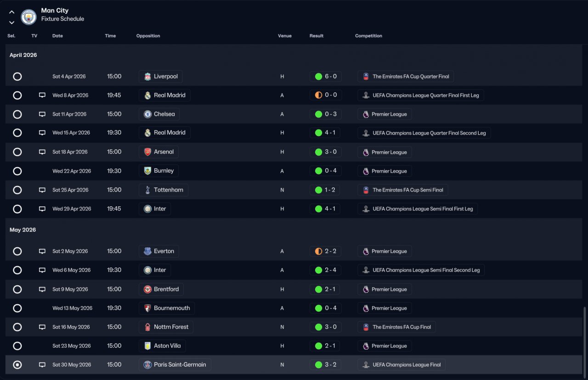This screenshot has width=588, height=380.
Task: Click the vertical scrollbar thumb
Action: pyautogui.click(x=584, y=341)
